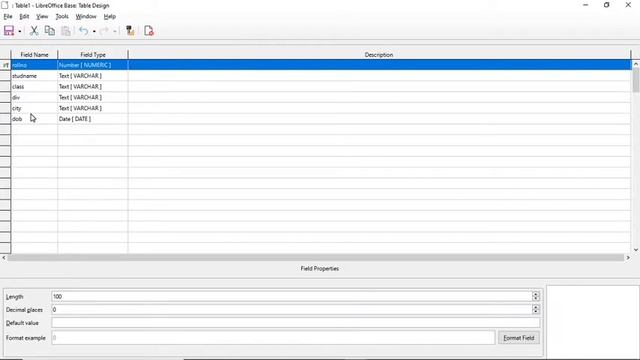The width and height of the screenshot is (640, 360).
Task: Click city row's Text [VARCHAR] type cell
Action: (93, 108)
